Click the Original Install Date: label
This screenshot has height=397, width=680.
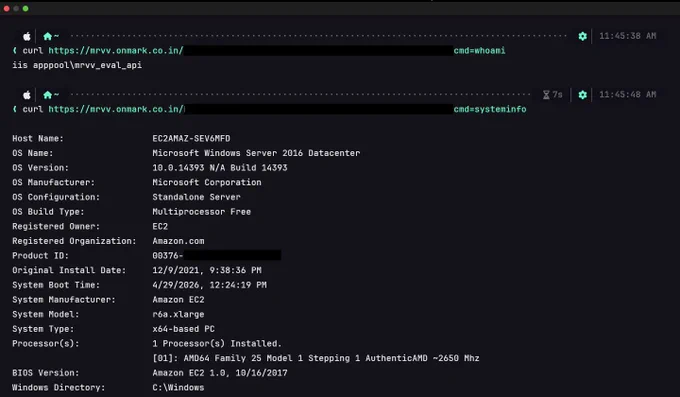click(x=69, y=270)
